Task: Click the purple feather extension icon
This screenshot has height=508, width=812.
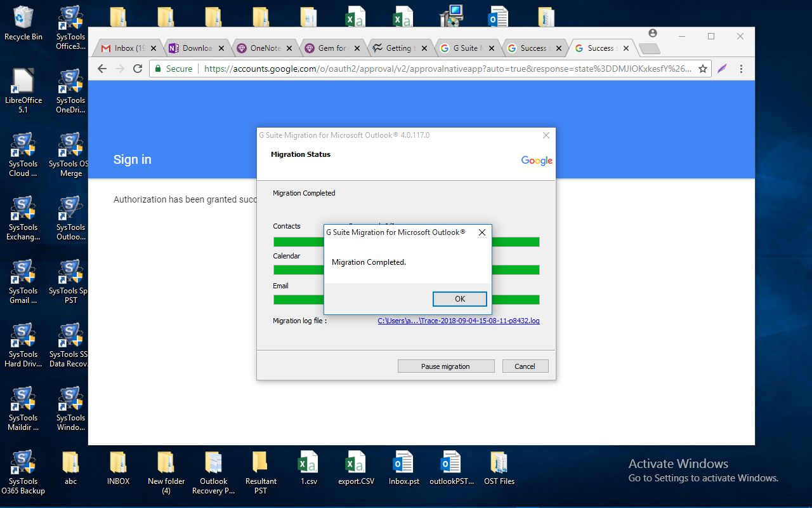Action: [x=722, y=69]
